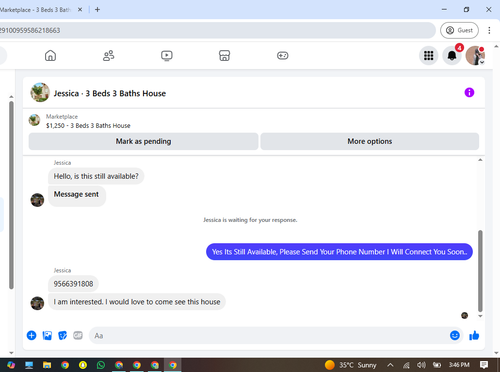
Task: Click the '$1,250 - 3 Beds 3 Baths House' text
Action: [x=88, y=126]
